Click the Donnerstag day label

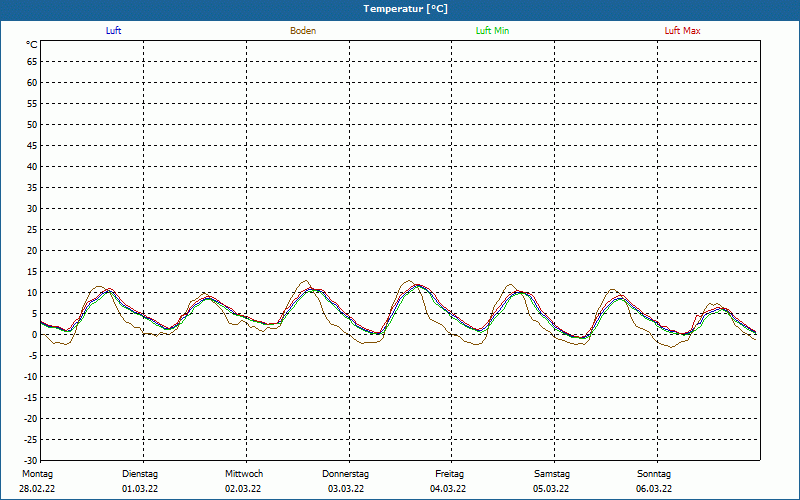345,474
